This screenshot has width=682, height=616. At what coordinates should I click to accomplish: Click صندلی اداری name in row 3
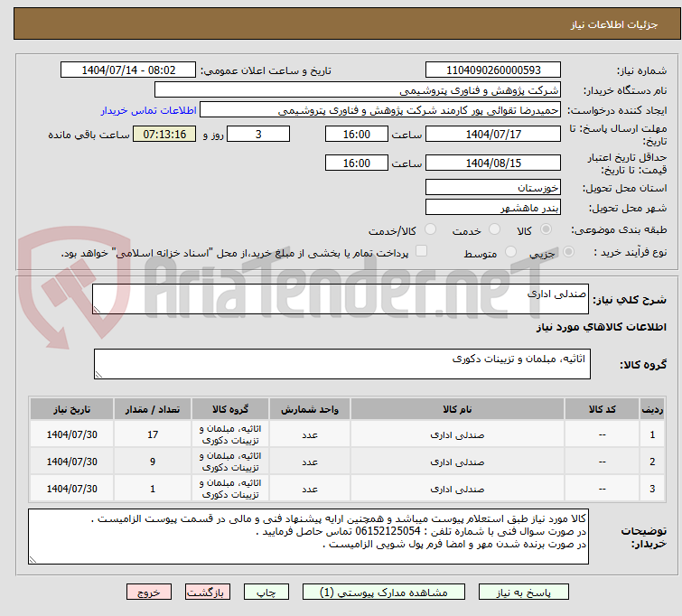click(457, 489)
